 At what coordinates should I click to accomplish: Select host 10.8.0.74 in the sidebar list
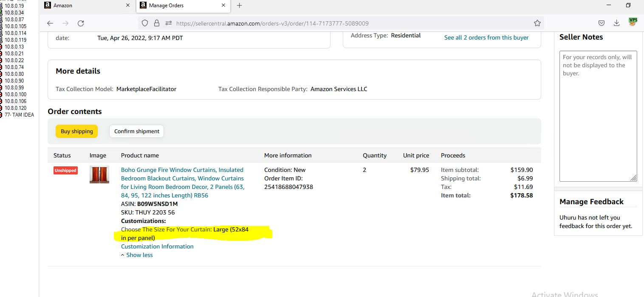coord(14,67)
